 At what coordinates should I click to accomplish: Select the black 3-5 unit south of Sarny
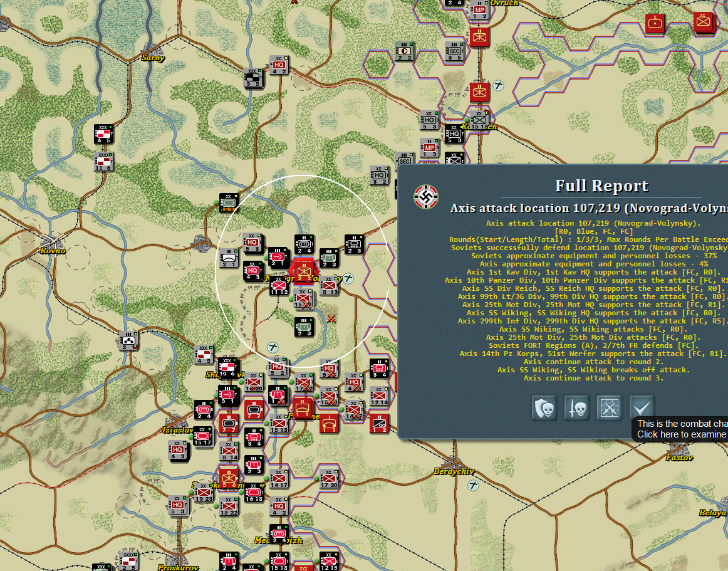point(253,78)
